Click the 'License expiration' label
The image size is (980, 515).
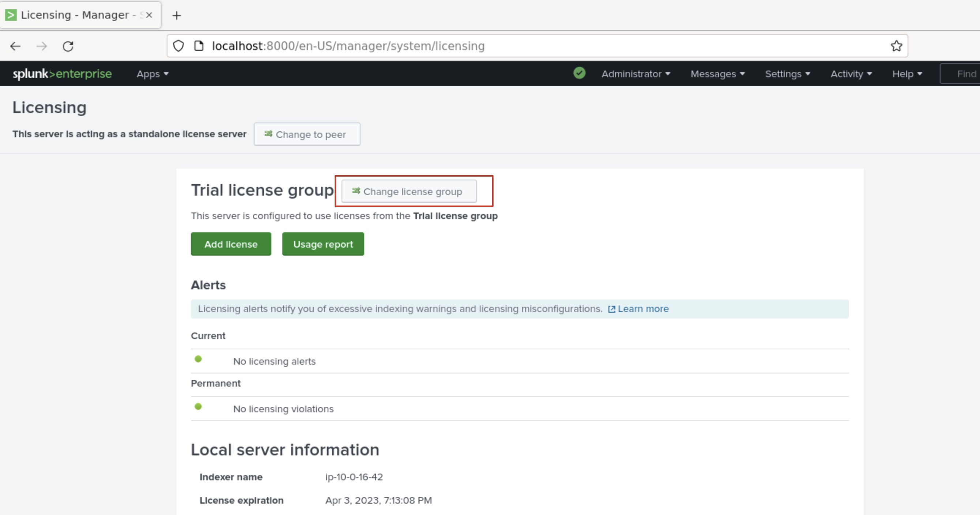click(x=242, y=500)
